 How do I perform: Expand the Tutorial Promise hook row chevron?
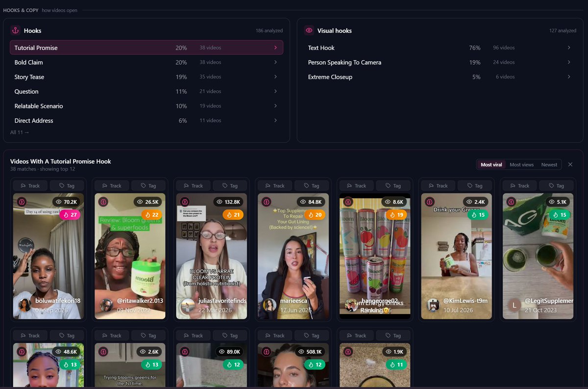pyautogui.click(x=275, y=48)
